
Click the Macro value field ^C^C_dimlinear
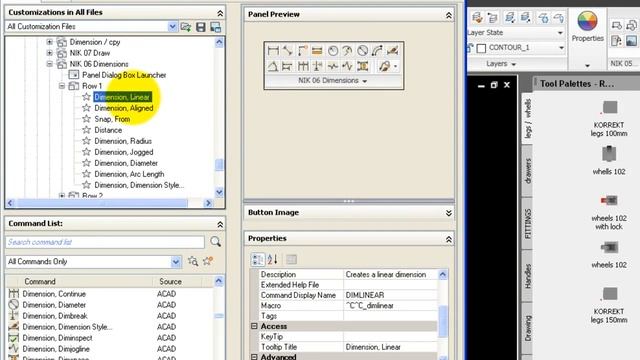coord(391,306)
